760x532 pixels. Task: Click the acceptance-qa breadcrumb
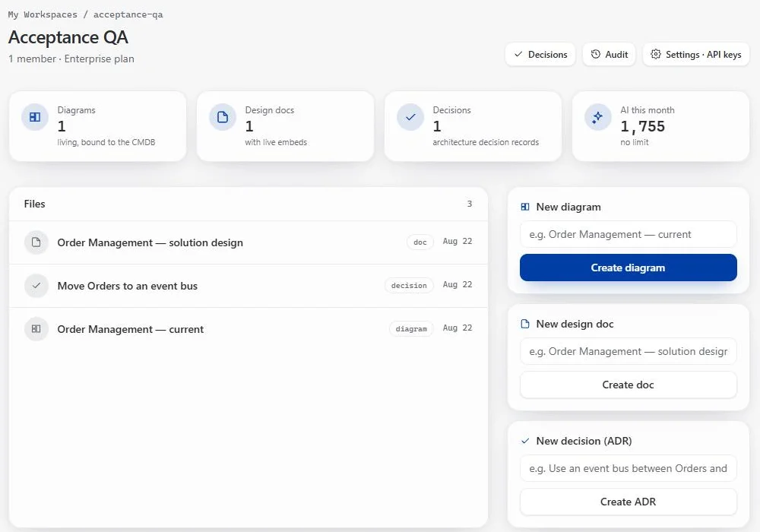(128, 14)
